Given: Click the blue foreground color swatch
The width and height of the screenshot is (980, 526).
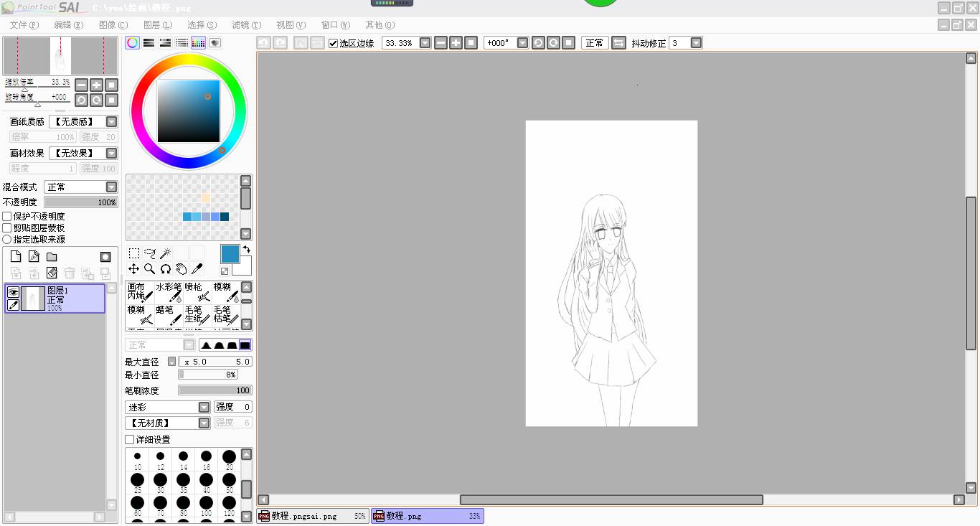Looking at the screenshot, I should click(x=230, y=253).
